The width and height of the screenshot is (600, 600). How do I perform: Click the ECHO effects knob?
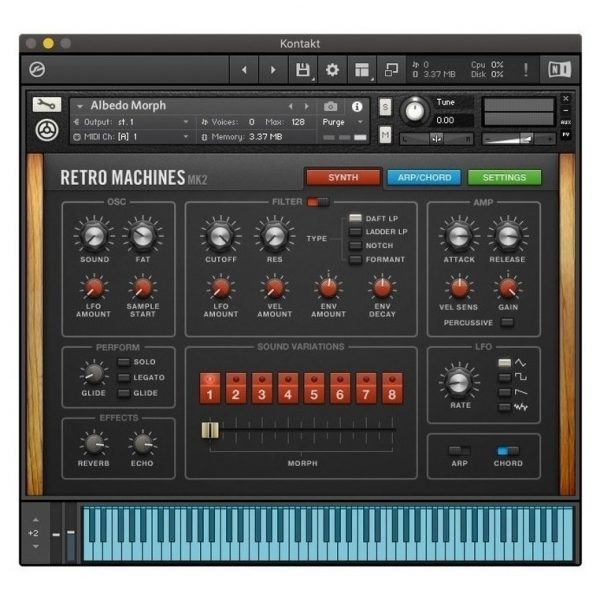coord(142,444)
